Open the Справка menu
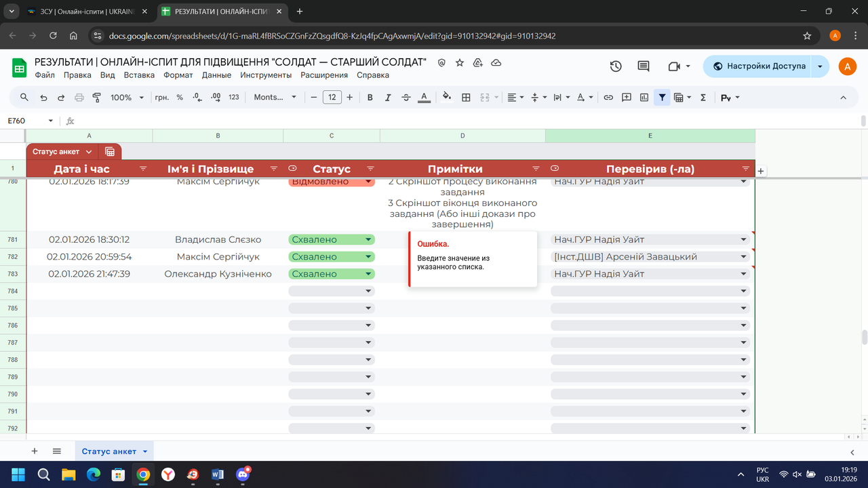 click(373, 75)
